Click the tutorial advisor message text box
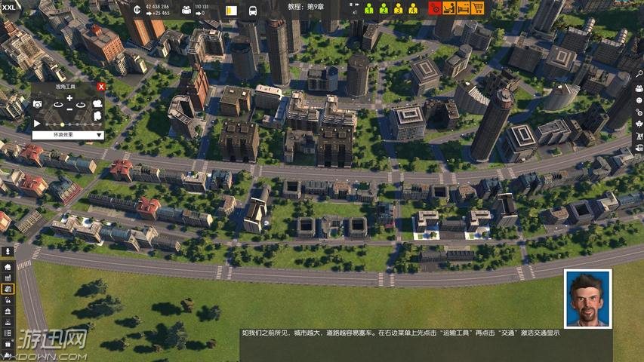 (426, 345)
